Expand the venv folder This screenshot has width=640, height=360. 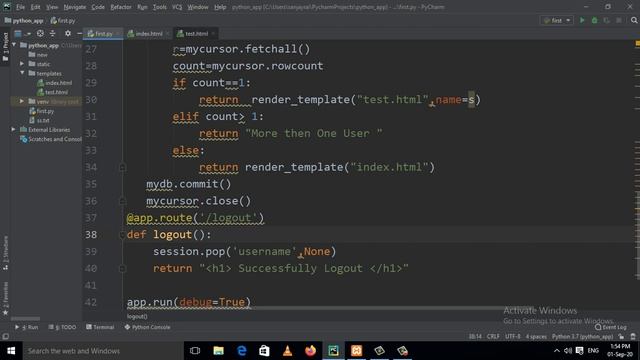click(22, 101)
